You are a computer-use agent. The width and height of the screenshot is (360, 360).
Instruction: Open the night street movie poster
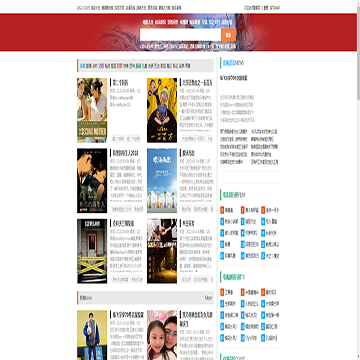(162, 251)
